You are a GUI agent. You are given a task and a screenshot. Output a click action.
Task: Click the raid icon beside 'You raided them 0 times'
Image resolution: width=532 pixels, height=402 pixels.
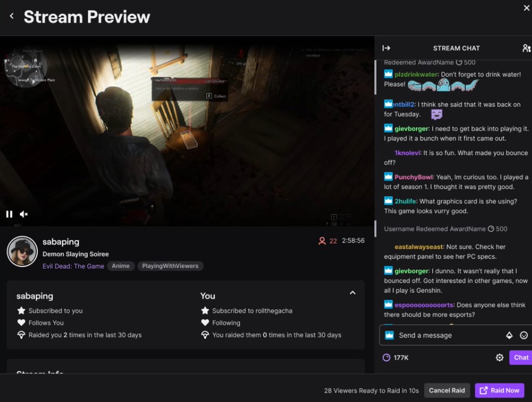point(205,335)
